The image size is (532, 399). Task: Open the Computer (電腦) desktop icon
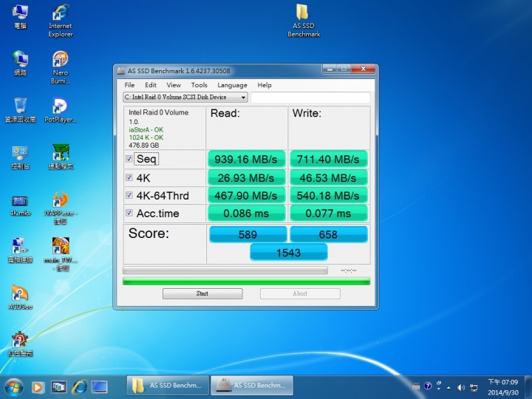(x=20, y=16)
